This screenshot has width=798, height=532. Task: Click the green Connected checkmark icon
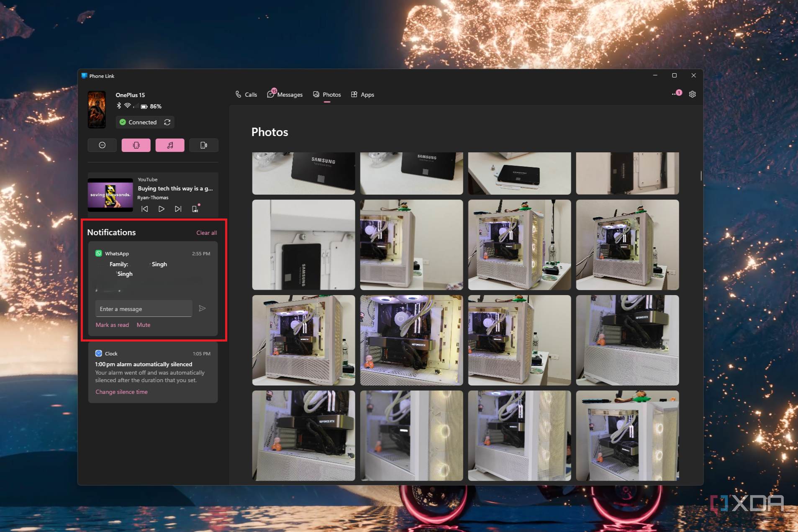click(123, 122)
